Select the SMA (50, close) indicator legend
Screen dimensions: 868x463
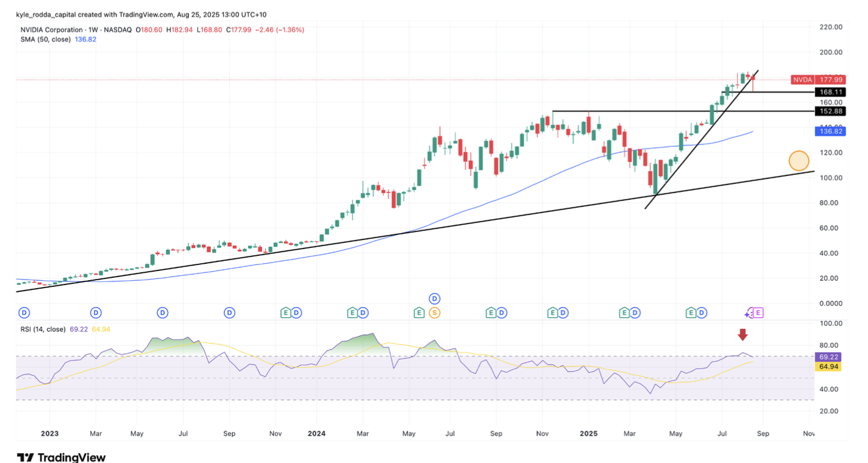pos(46,39)
